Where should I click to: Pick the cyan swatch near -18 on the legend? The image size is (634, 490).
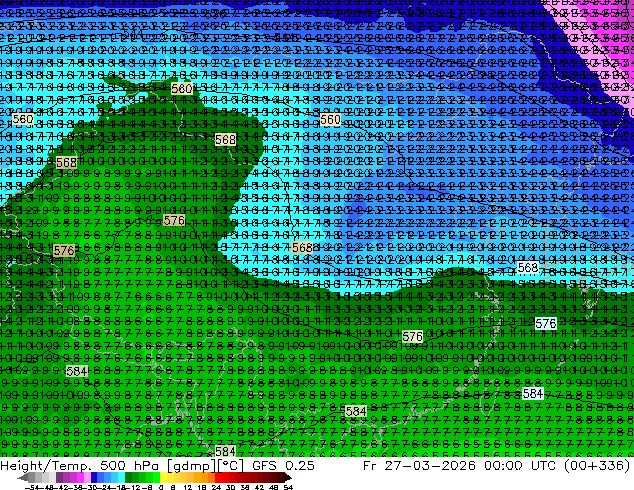click(122, 477)
